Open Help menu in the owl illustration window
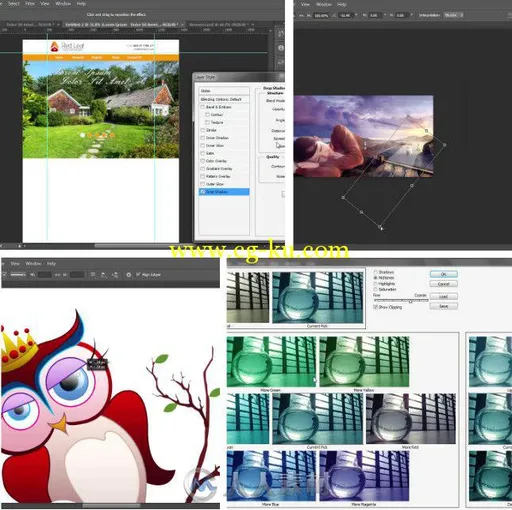The width and height of the screenshot is (512, 510). (51, 264)
